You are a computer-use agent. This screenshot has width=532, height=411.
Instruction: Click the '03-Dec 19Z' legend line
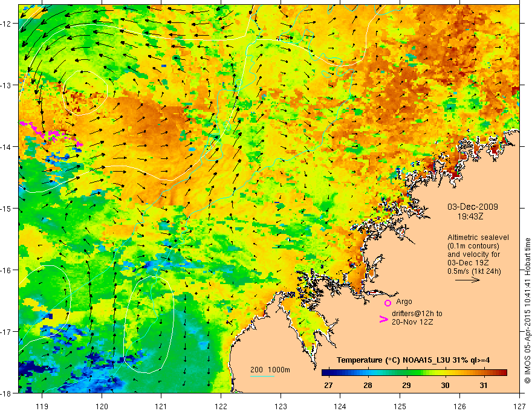pos(469,263)
